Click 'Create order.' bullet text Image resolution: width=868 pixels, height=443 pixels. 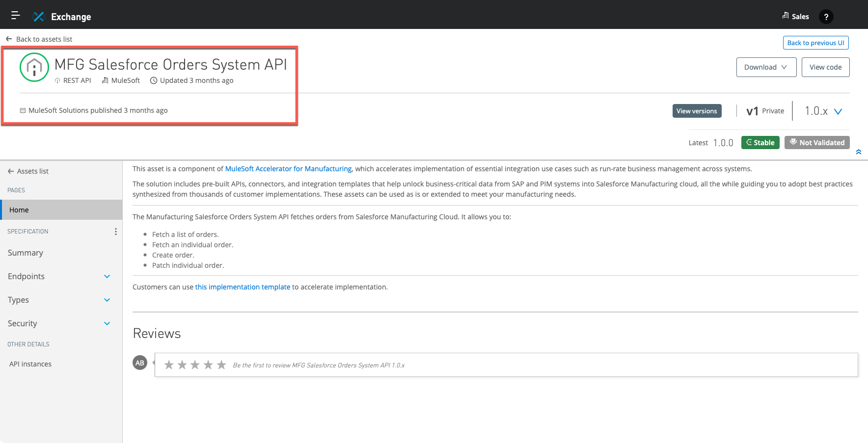(x=173, y=255)
